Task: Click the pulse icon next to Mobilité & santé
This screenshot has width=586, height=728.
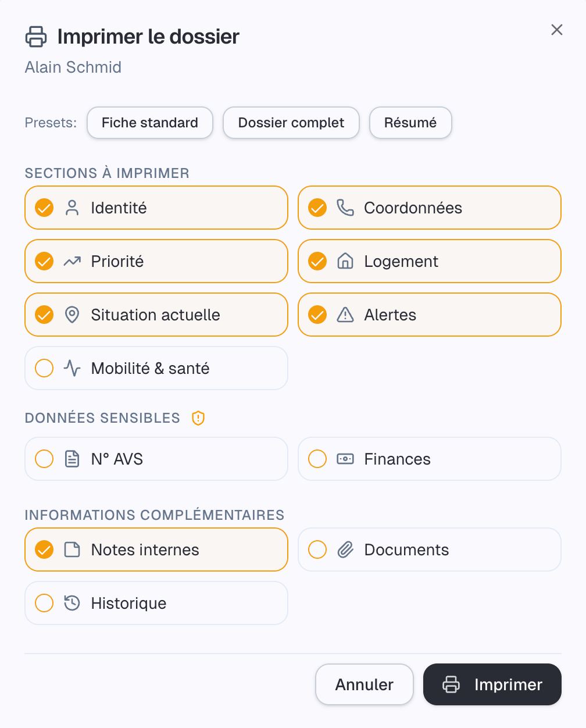Action: [x=72, y=368]
